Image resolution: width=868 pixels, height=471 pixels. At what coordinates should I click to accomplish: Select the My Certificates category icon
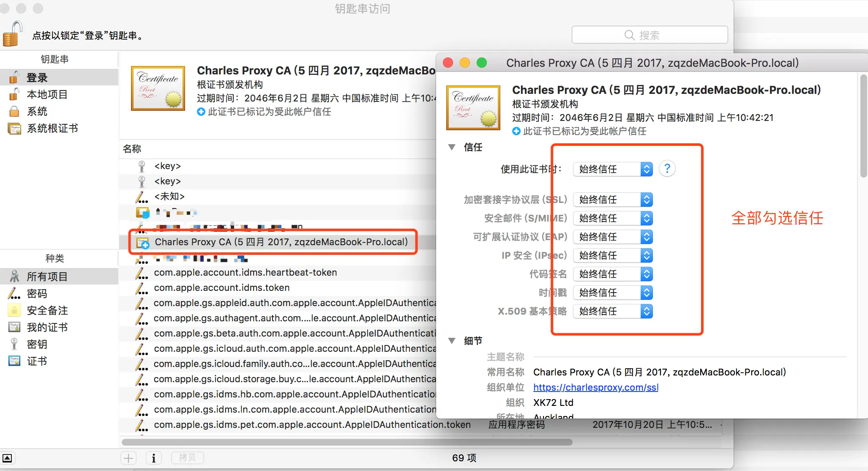14,327
